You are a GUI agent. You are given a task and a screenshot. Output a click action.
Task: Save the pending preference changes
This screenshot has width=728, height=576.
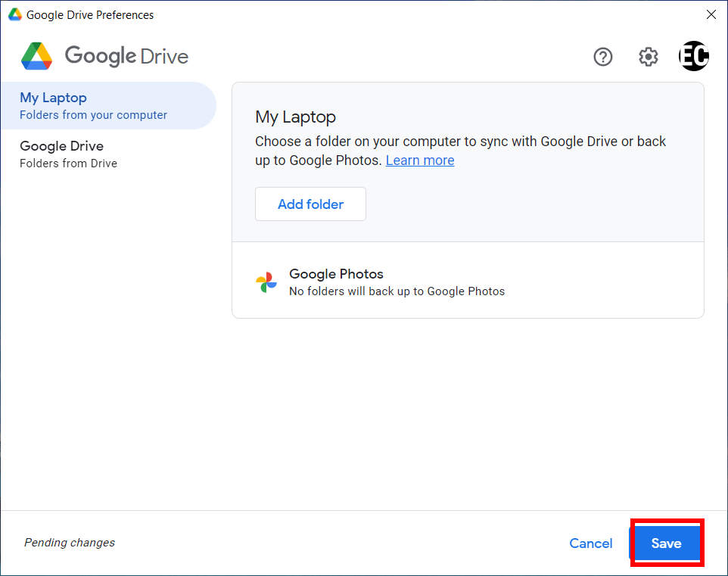pos(666,543)
